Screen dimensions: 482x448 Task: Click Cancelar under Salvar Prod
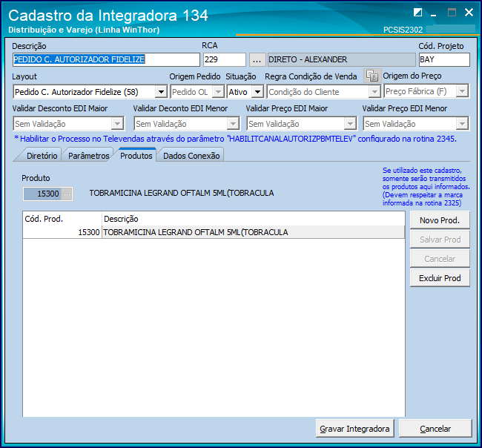tap(440, 259)
